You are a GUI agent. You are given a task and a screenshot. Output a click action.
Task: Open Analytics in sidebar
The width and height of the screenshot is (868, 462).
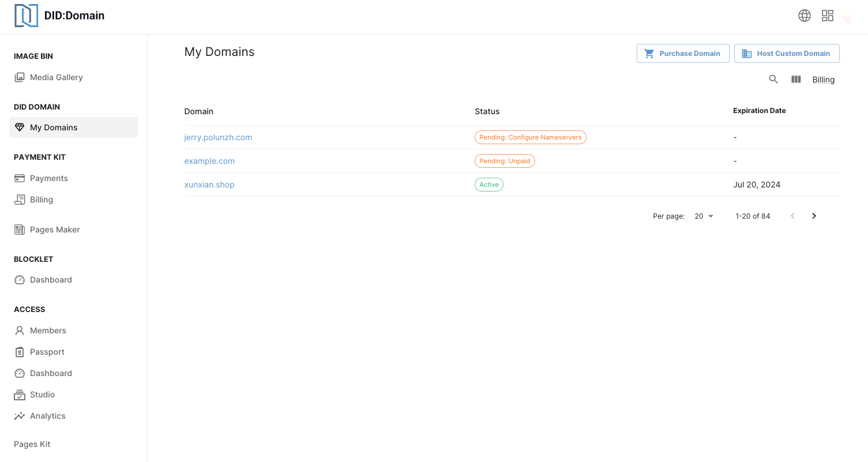click(x=47, y=416)
